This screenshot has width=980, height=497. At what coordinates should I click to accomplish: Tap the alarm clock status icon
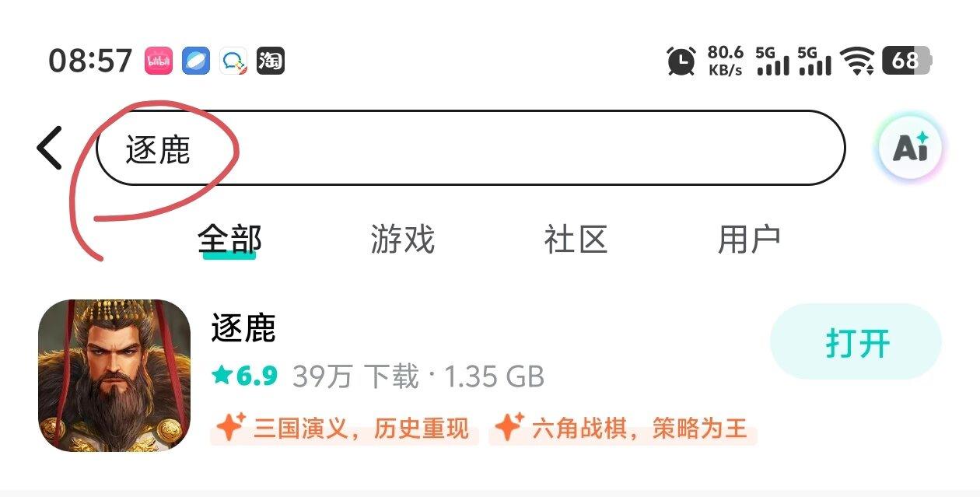tap(681, 61)
